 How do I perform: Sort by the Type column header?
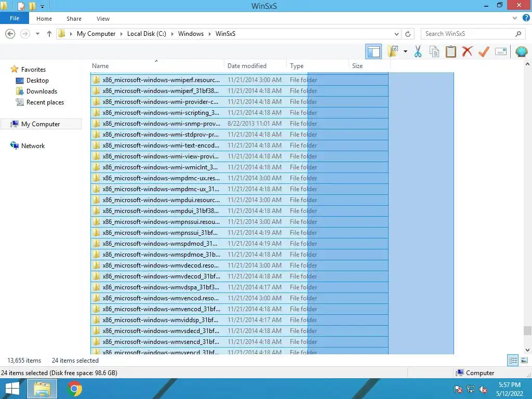point(317,66)
